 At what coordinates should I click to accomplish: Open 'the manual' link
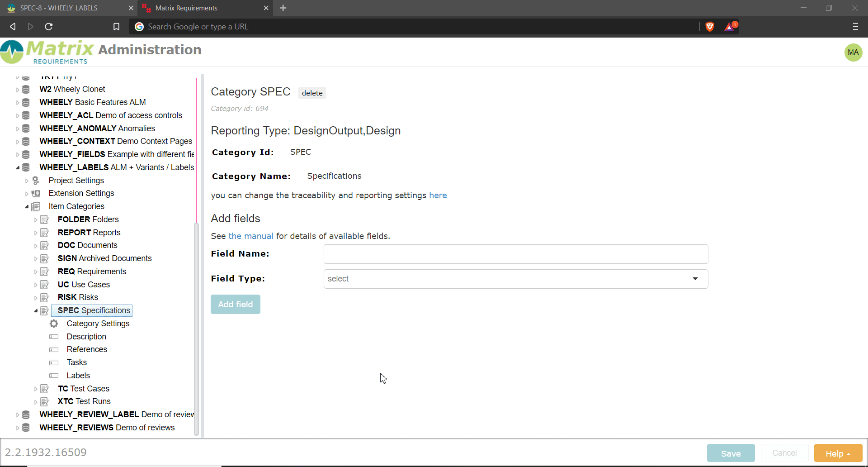[251, 236]
